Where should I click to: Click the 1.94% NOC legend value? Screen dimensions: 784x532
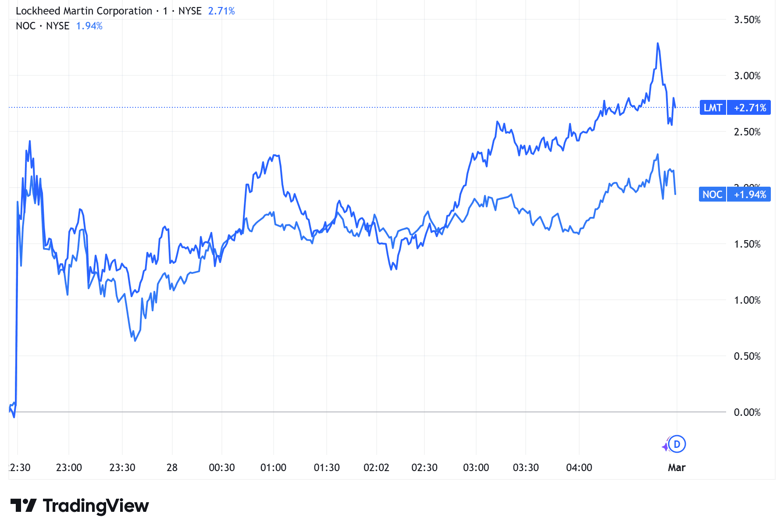tap(89, 26)
